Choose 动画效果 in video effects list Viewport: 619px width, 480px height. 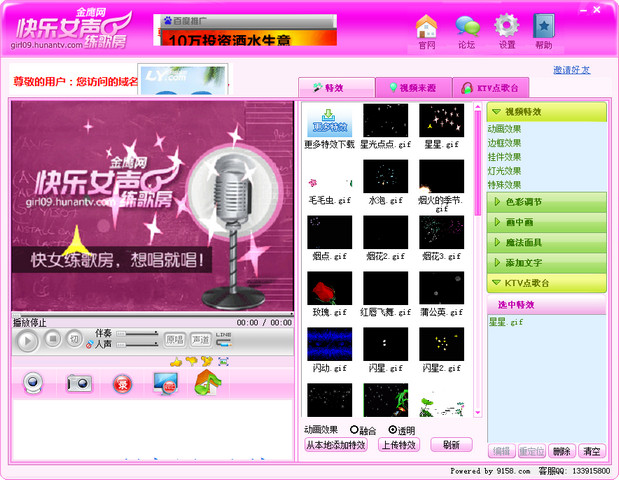coord(505,129)
